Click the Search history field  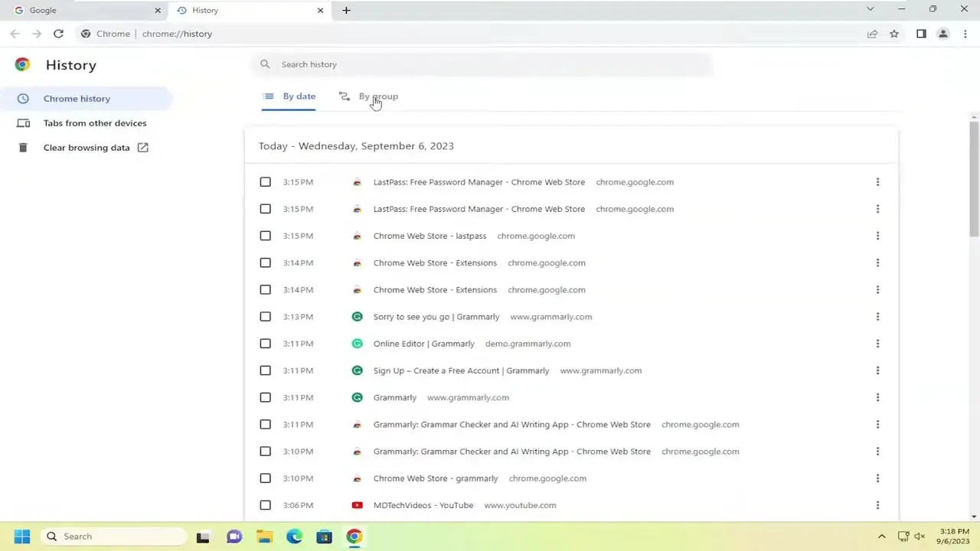pos(482,64)
